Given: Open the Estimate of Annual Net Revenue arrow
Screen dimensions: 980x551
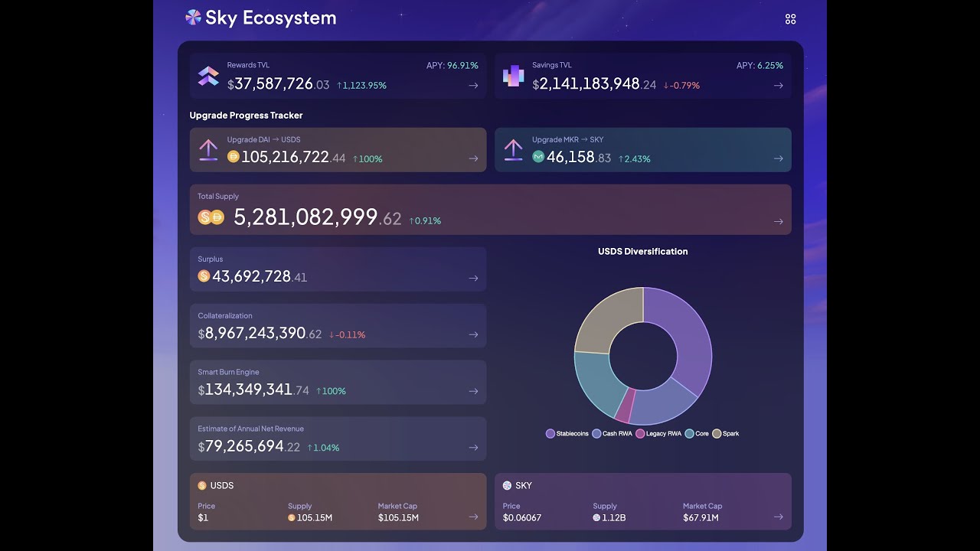Looking at the screenshot, I should click(x=473, y=448).
